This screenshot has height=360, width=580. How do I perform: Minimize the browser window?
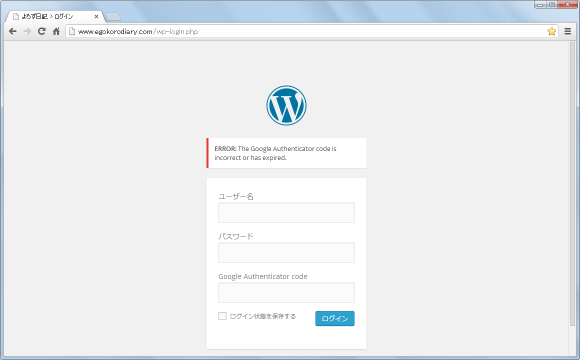[x=540, y=4]
